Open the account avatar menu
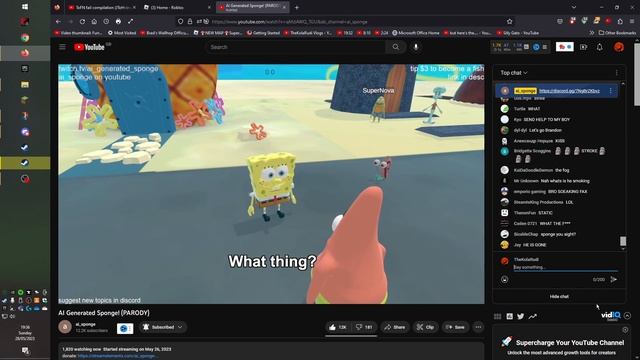The image size is (640, 360). point(619,47)
